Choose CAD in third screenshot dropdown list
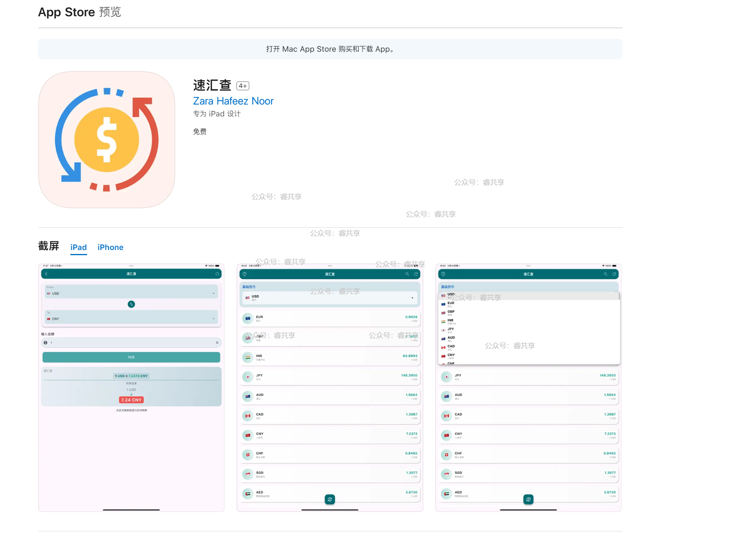 pos(529,348)
